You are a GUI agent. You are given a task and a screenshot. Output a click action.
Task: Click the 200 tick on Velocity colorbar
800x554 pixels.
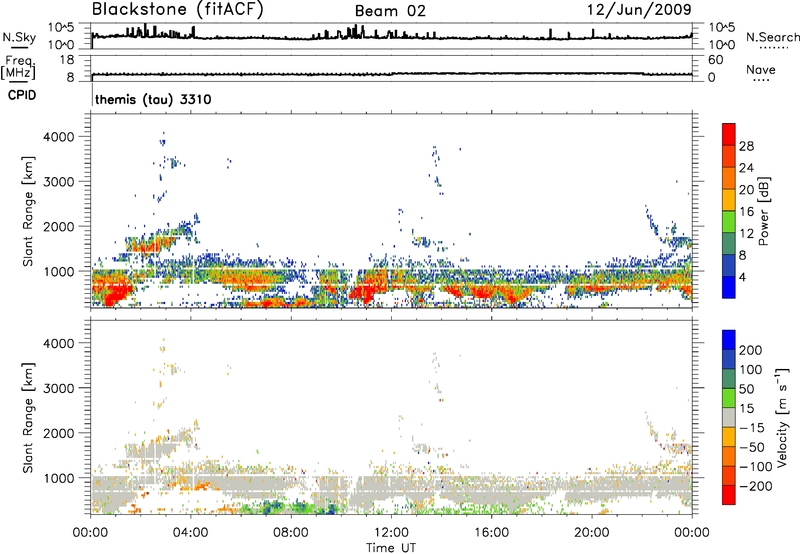pyautogui.click(x=751, y=350)
